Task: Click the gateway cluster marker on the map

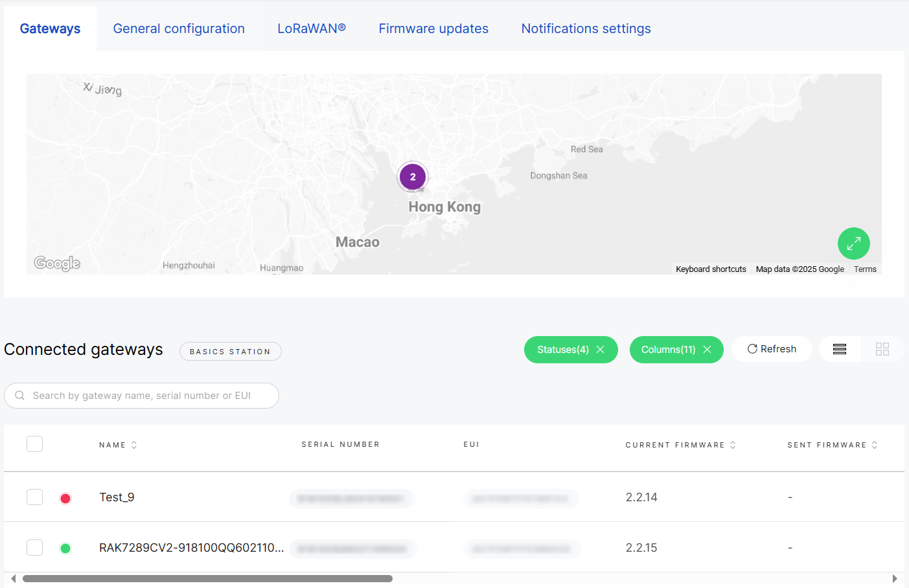Action: point(413,176)
